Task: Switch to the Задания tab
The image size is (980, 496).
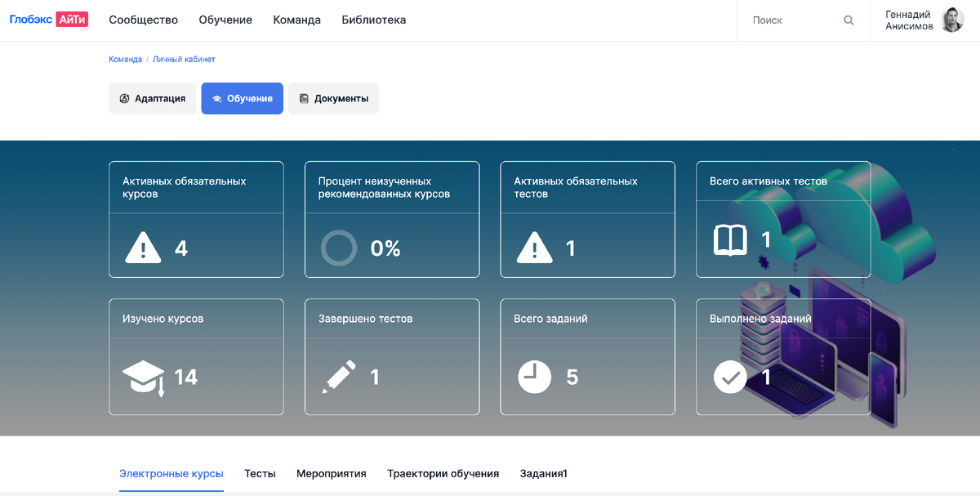Action: click(543, 474)
